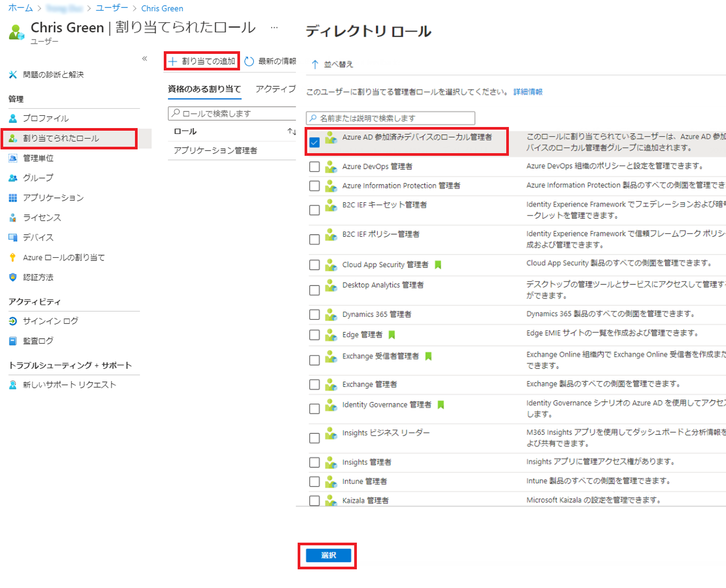726x588 pixels.
Task: Open Chris Green breadcrumb link
Action: (162, 9)
